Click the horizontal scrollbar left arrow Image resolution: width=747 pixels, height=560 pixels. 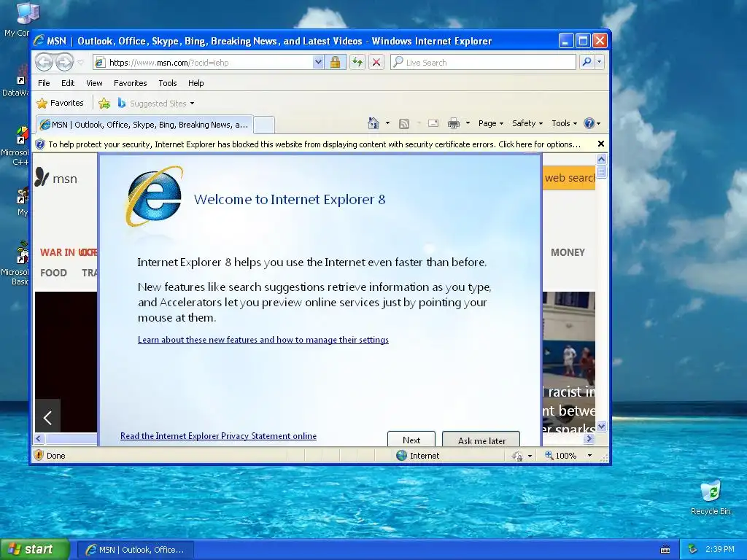point(39,438)
